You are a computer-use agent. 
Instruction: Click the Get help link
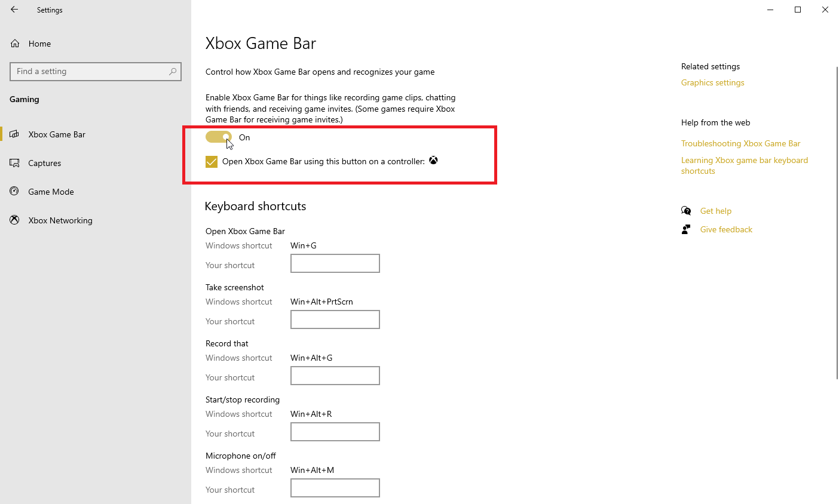(x=715, y=211)
